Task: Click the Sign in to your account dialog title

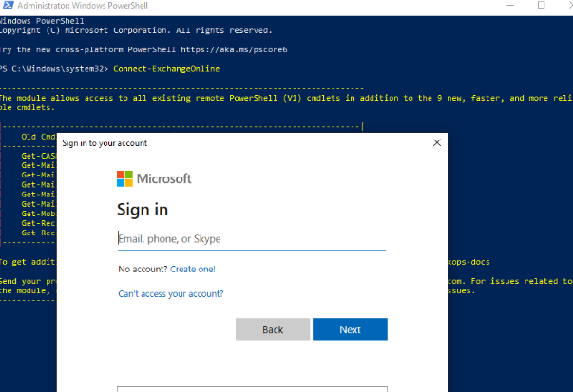Action: click(x=105, y=143)
